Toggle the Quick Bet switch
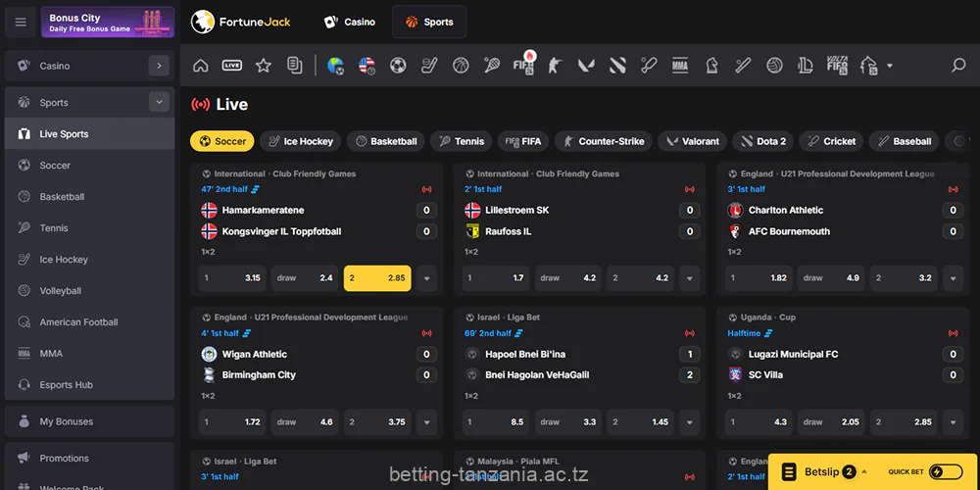The height and width of the screenshot is (490, 980). 946,472
